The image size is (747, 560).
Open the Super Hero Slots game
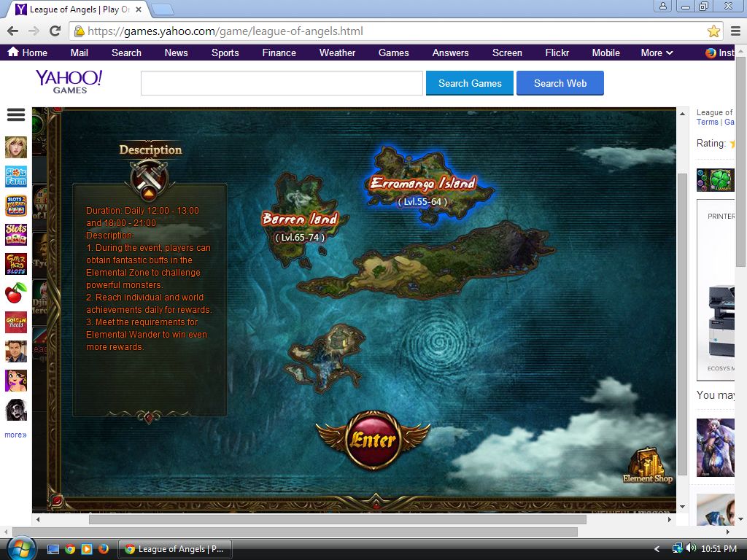tap(16, 264)
